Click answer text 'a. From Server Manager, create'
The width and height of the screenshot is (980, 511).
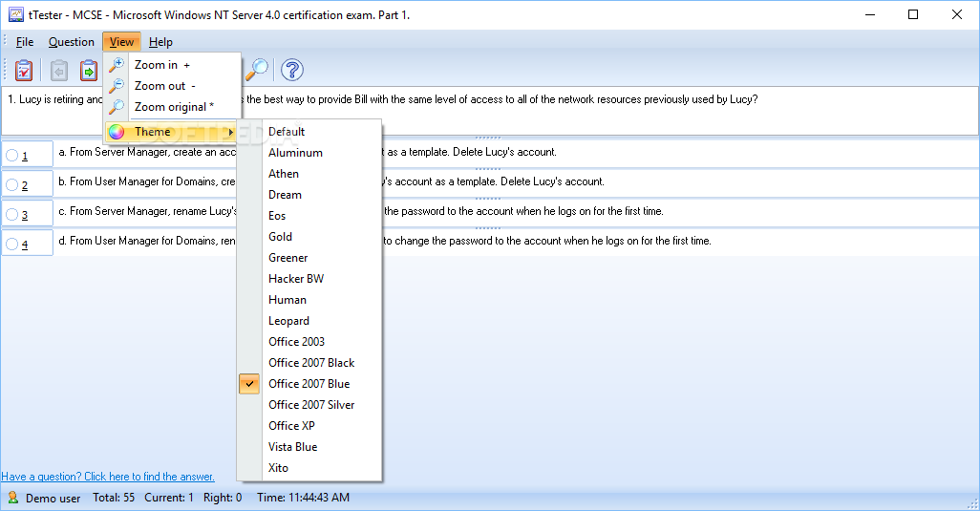(x=147, y=153)
